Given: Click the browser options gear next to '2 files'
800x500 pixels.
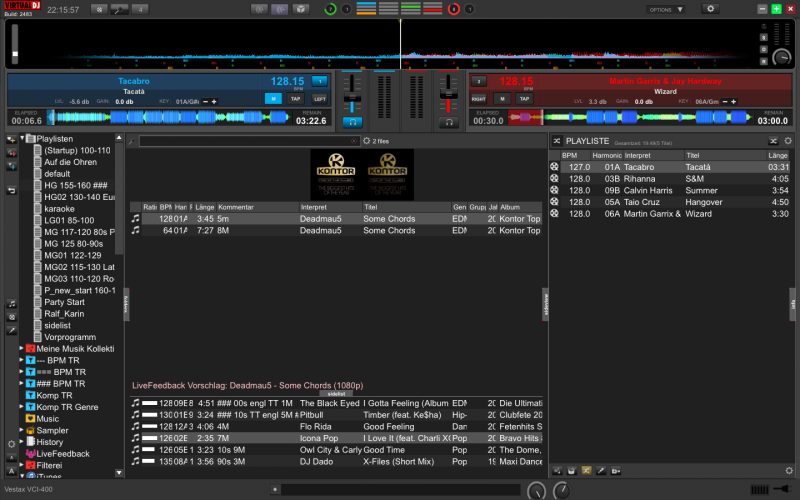Looking at the screenshot, I should (366, 142).
